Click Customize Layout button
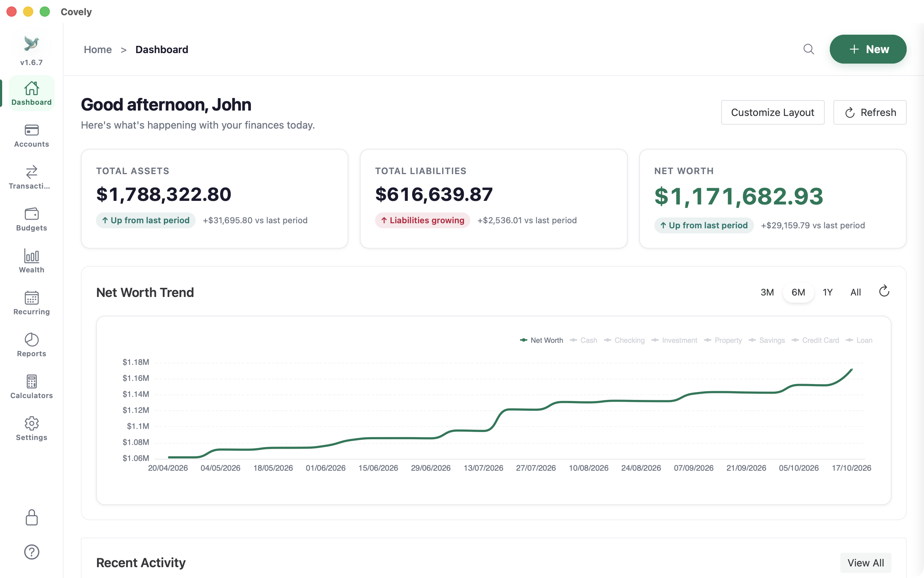This screenshot has height=578, width=924. point(772,112)
